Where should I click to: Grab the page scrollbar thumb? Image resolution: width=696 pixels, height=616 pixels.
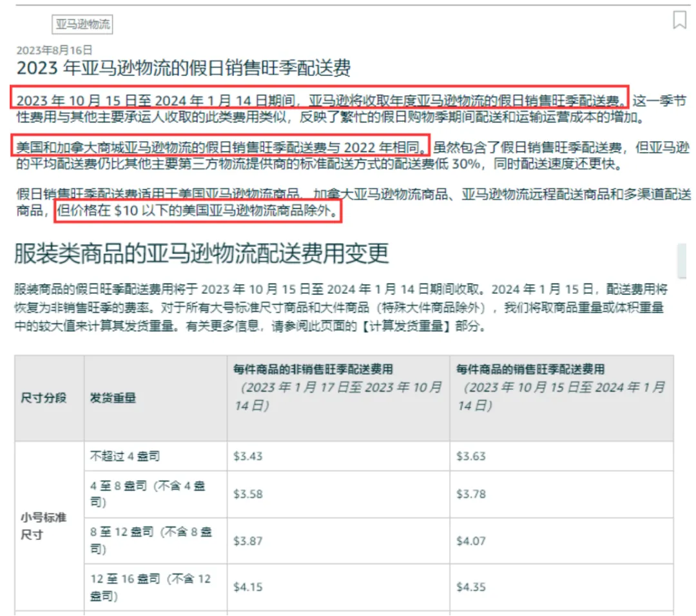682,260
